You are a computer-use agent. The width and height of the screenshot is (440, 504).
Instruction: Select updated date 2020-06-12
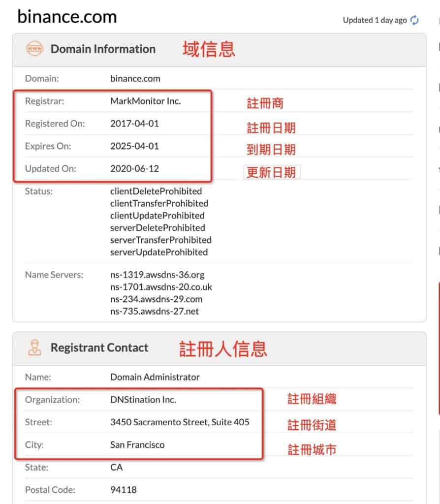click(x=134, y=168)
